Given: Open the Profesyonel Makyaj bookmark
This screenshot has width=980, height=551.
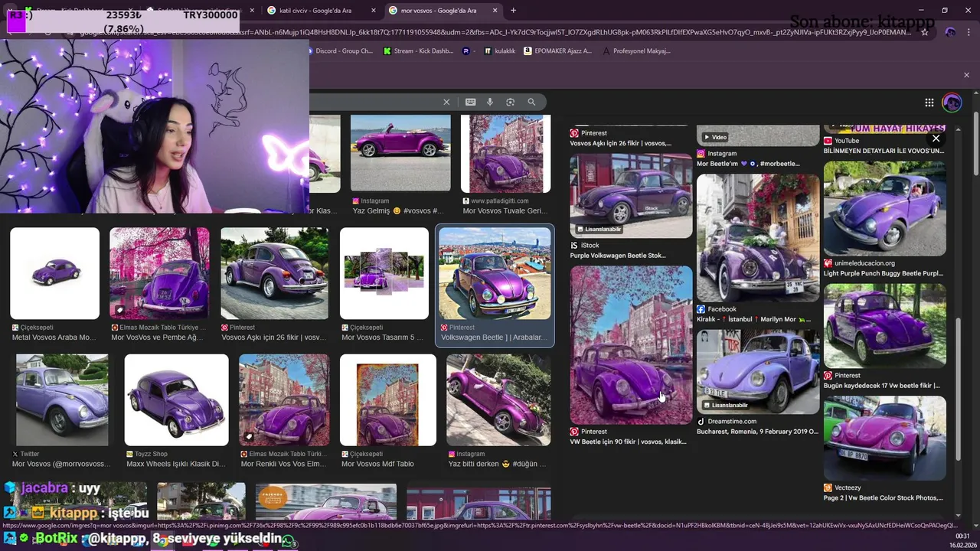Looking at the screenshot, I should [636, 51].
